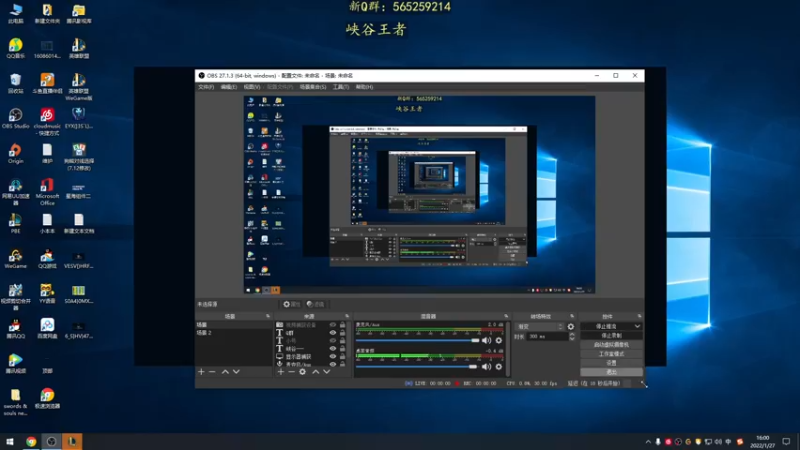800x450 pixels.
Task: Open 桌面音频 audio settings gear
Action: click(x=499, y=366)
